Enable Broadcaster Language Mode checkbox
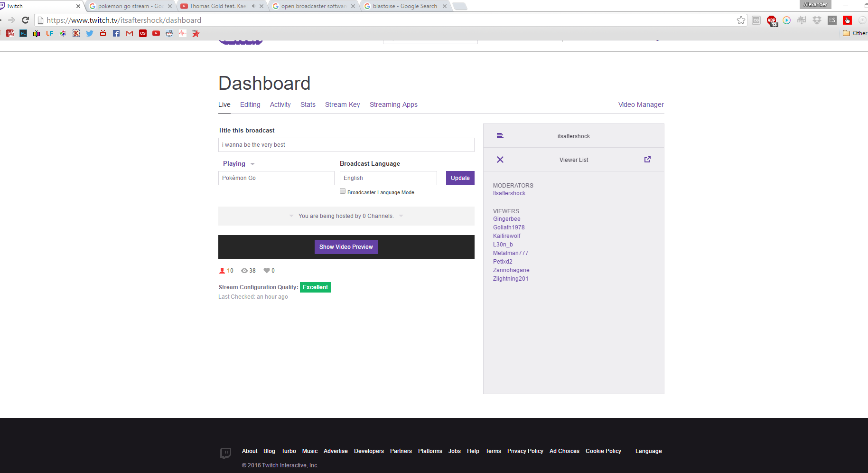868x473 pixels. point(343,191)
